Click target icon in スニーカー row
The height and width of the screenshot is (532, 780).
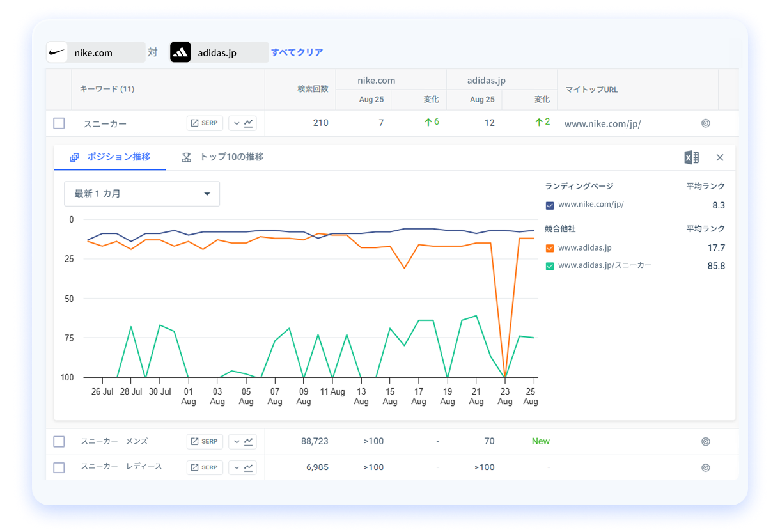tap(706, 123)
